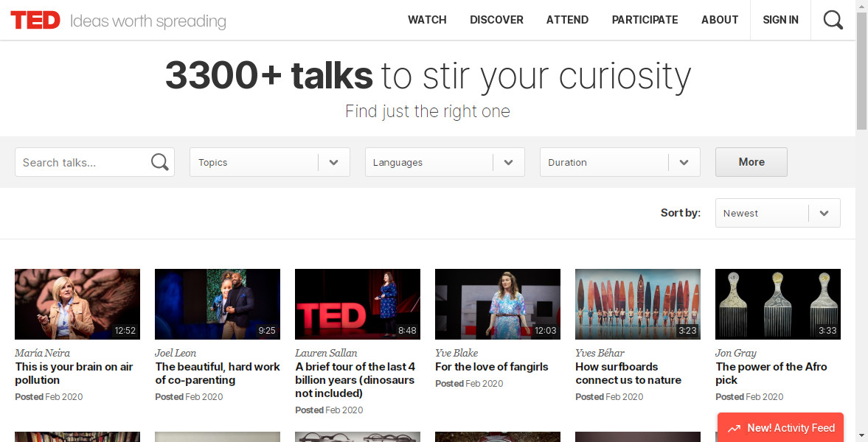868x442 pixels.
Task: Open 'How surfboards connect us to nature' title
Action: (628, 373)
